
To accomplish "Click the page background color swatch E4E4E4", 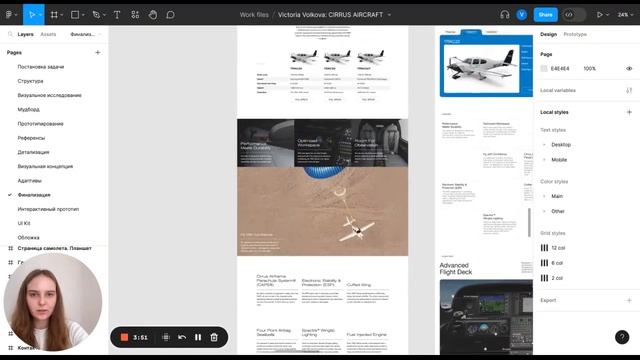I will (x=544, y=69).
